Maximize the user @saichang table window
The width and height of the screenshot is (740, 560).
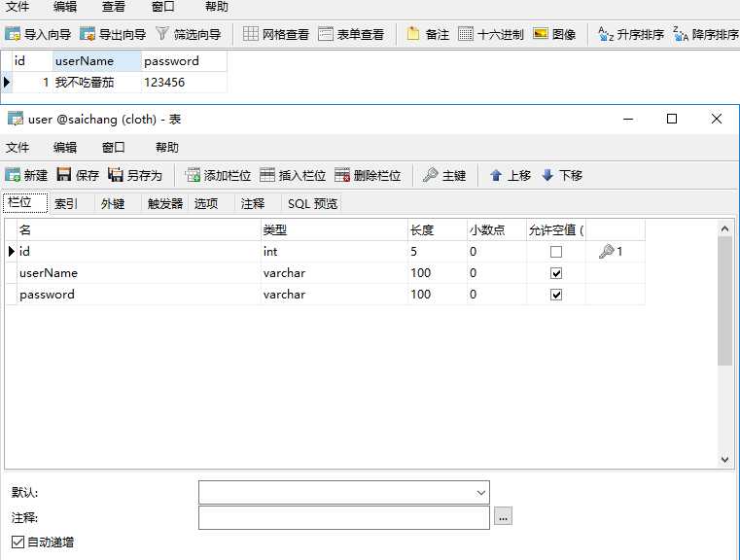[x=672, y=119]
